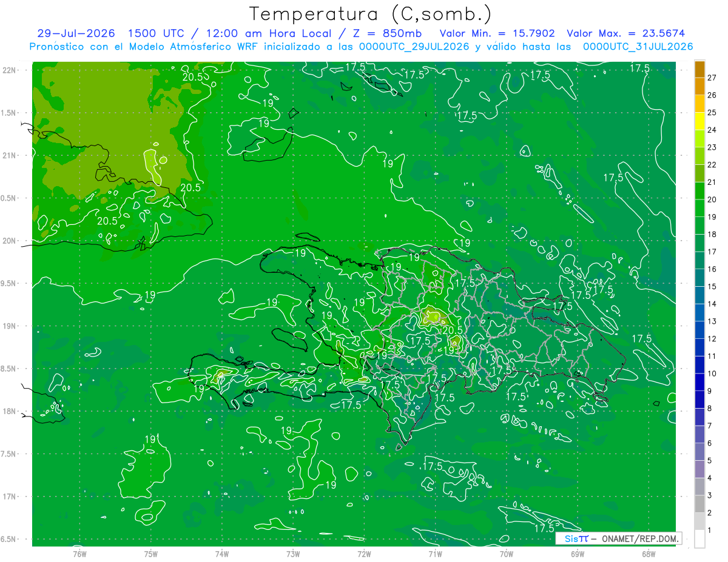Click the "70W" longitude axis label
Image resolution: width=728 pixels, height=562 pixels.
coord(507,554)
